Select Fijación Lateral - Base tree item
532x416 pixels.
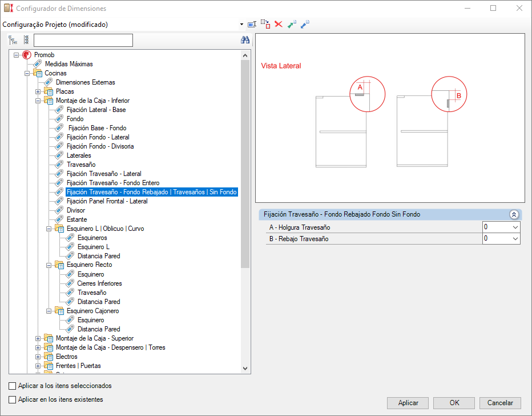pos(96,110)
